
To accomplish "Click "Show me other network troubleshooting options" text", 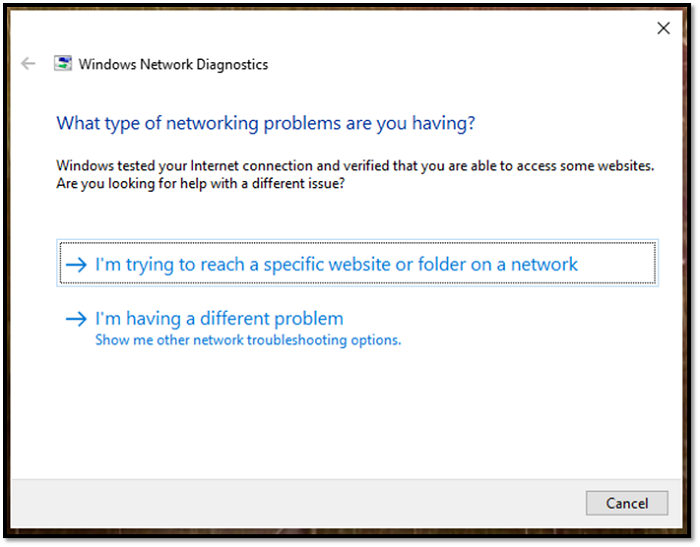I will point(248,340).
